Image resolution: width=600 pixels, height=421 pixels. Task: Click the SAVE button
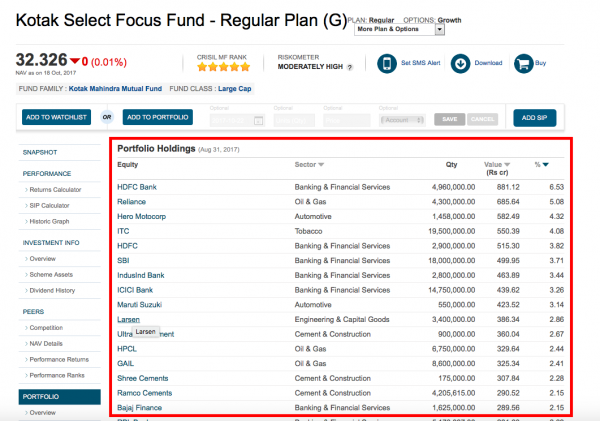(x=450, y=119)
